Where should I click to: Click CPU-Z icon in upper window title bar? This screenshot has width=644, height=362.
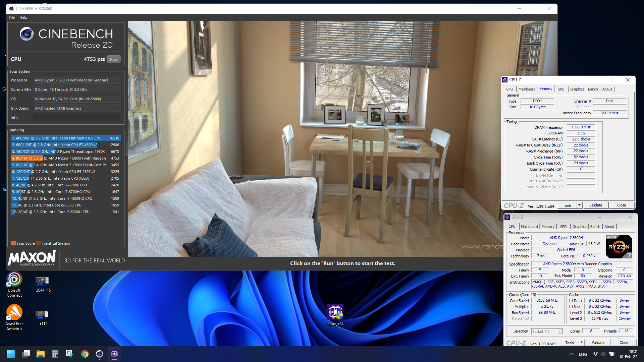(505, 80)
